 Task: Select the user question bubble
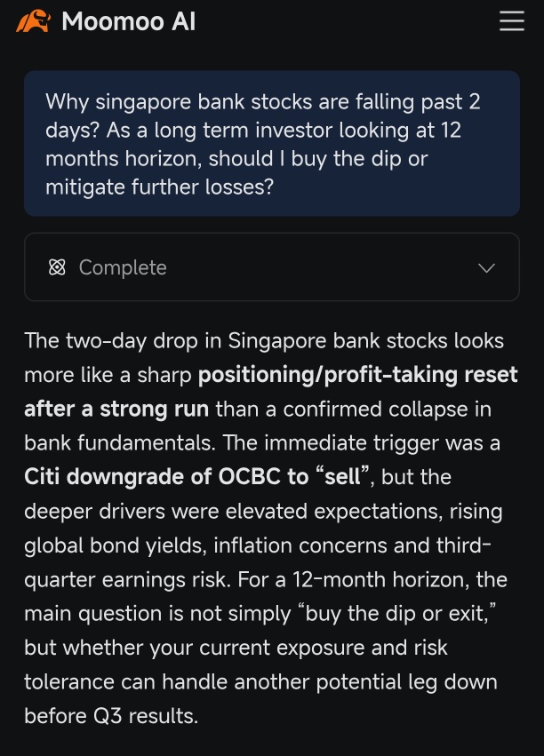pyautogui.click(x=272, y=144)
